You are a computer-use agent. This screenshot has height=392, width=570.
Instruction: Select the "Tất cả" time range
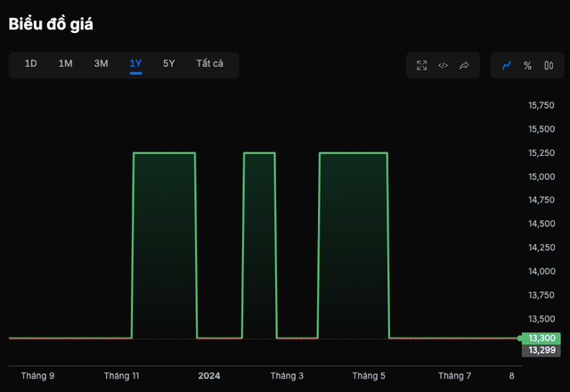coord(210,63)
